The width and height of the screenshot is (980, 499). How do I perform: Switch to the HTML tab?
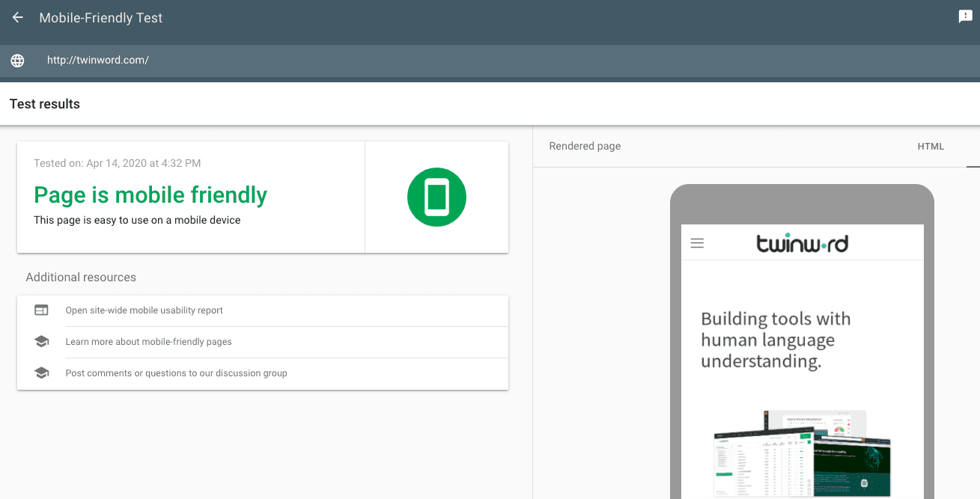(931, 147)
